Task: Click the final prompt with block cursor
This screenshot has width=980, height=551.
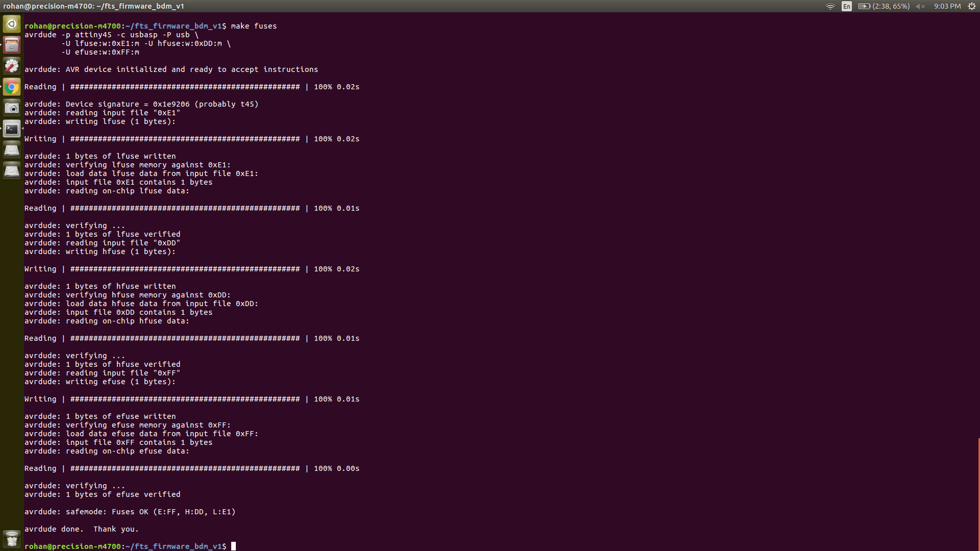Action: [x=130, y=546]
